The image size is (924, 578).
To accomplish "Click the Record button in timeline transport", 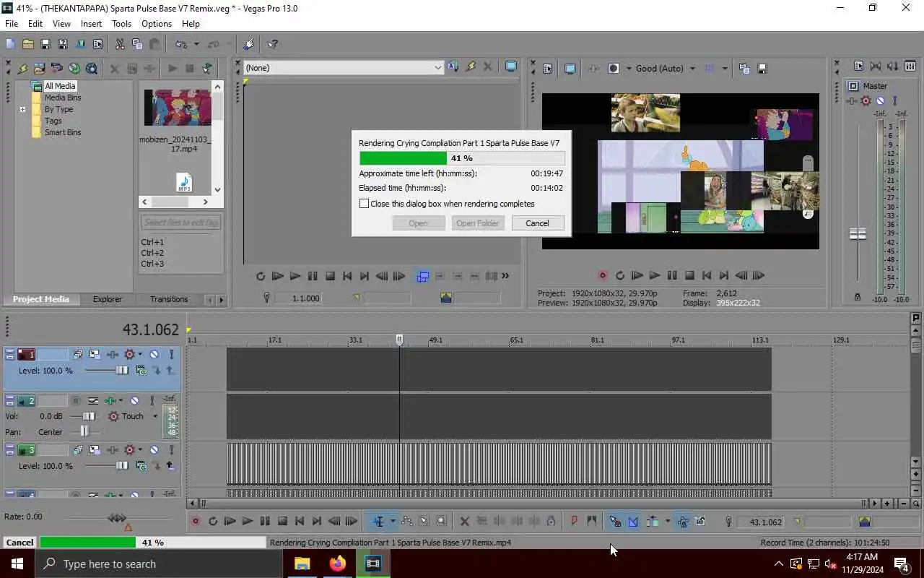I will tap(196, 522).
